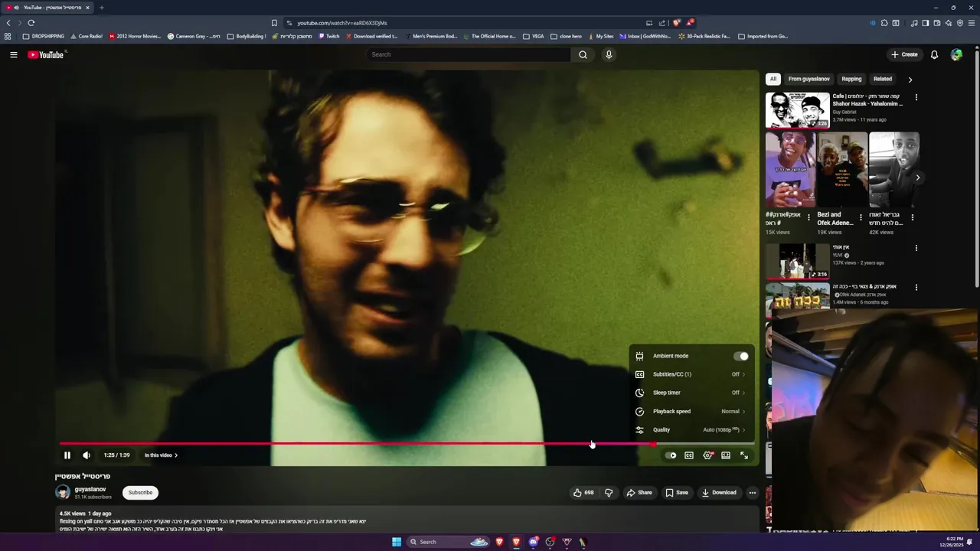Open the Twitch bookmark

pos(328,36)
